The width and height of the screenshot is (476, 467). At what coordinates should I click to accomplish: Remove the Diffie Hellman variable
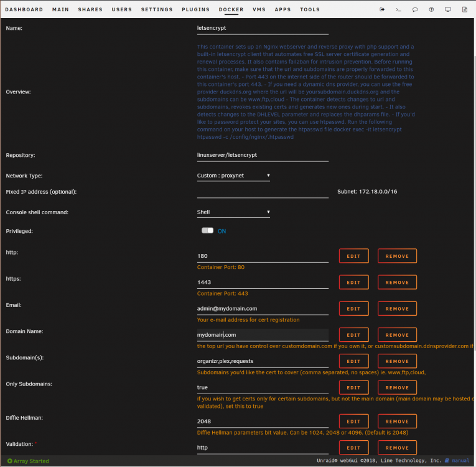pos(397,422)
